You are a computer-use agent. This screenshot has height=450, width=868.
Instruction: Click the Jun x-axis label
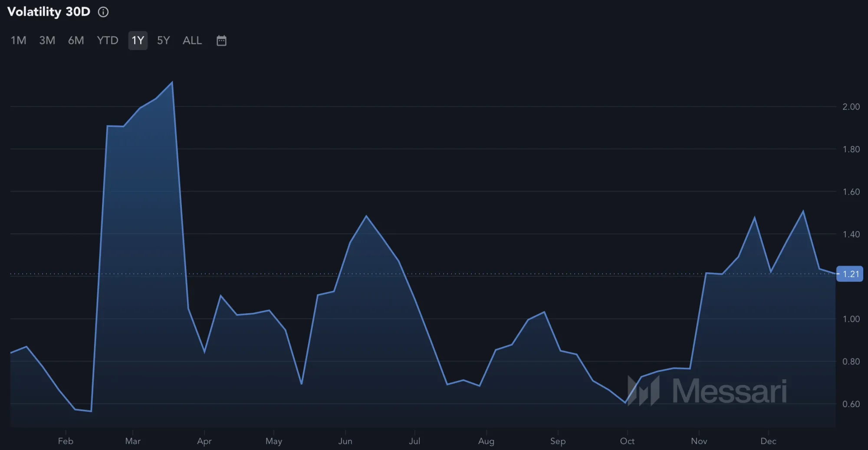pyautogui.click(x=345, y=441)
